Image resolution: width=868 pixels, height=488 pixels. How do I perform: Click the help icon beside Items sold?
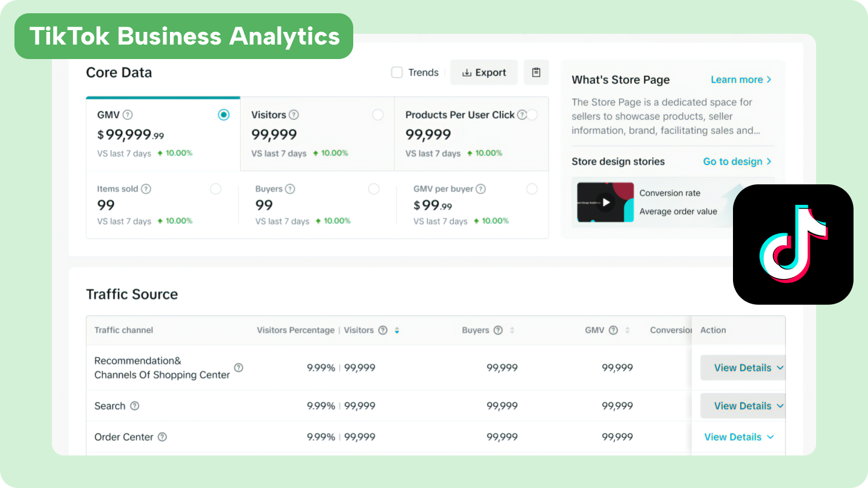146,189
